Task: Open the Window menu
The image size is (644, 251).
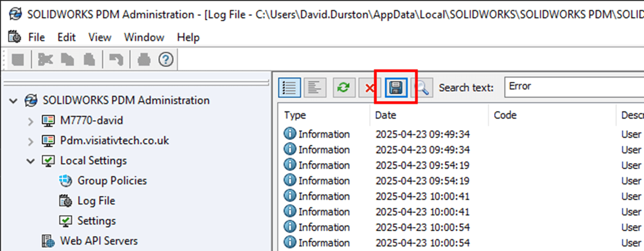Action: [x=144, y=37]
